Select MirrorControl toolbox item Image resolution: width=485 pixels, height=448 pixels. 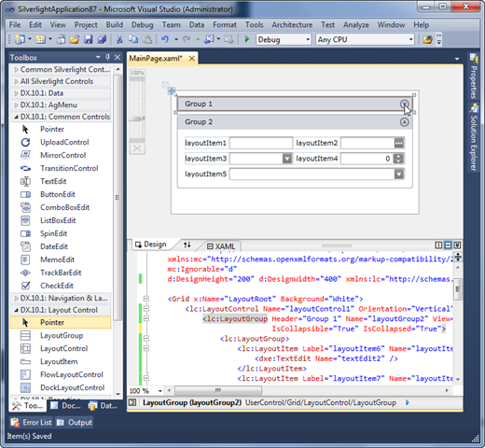click(x=62, y=155)
